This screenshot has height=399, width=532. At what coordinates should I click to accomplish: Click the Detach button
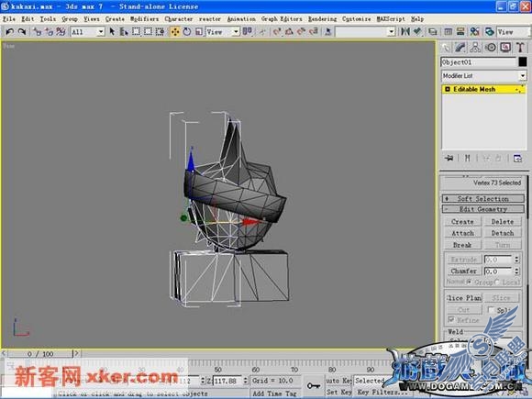(503, 233)
